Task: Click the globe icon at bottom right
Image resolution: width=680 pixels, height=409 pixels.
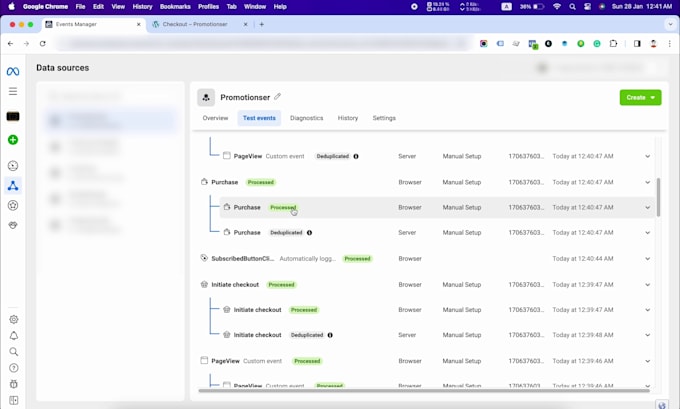Action: [x=662, y=405]
